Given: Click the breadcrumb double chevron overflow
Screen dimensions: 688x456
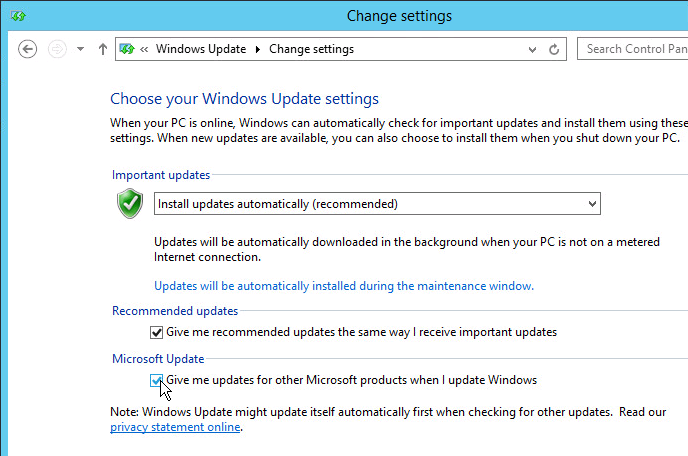Looking at the screenshot, I should pos(144,49).
